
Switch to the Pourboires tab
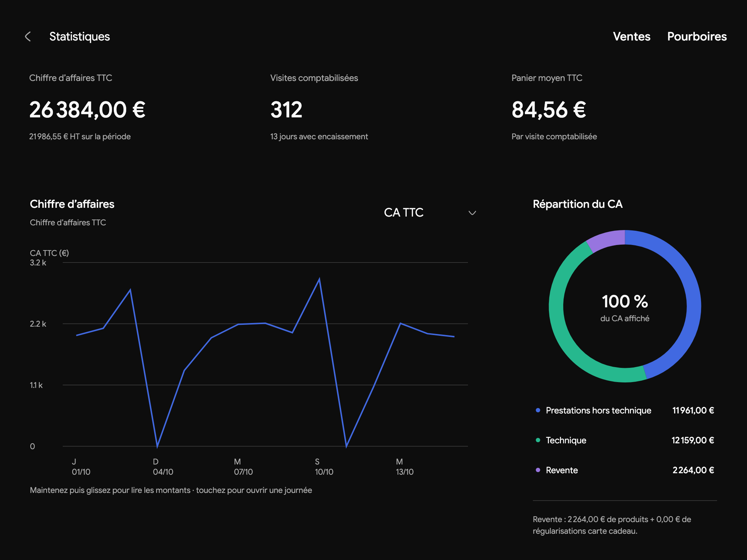[697, 36]
